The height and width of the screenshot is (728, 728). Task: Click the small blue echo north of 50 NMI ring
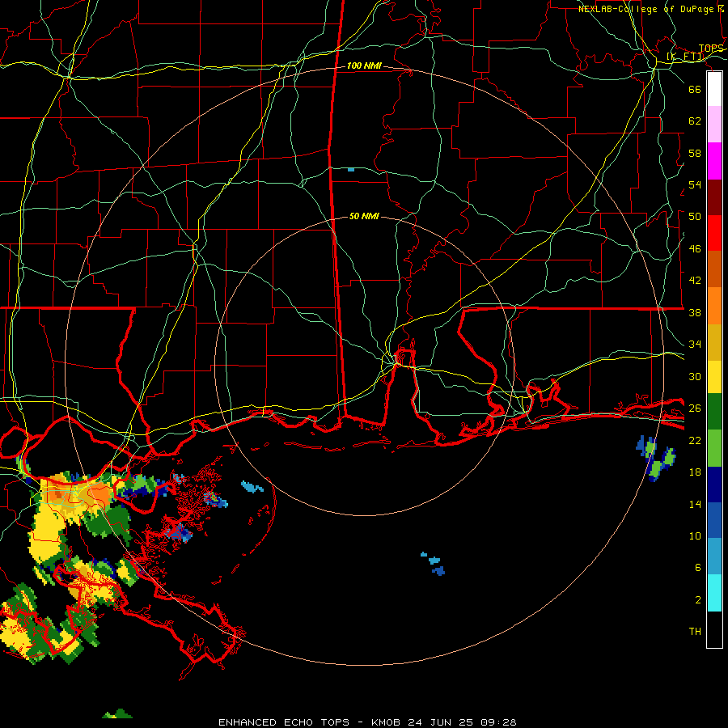click(x=351, y=170)
